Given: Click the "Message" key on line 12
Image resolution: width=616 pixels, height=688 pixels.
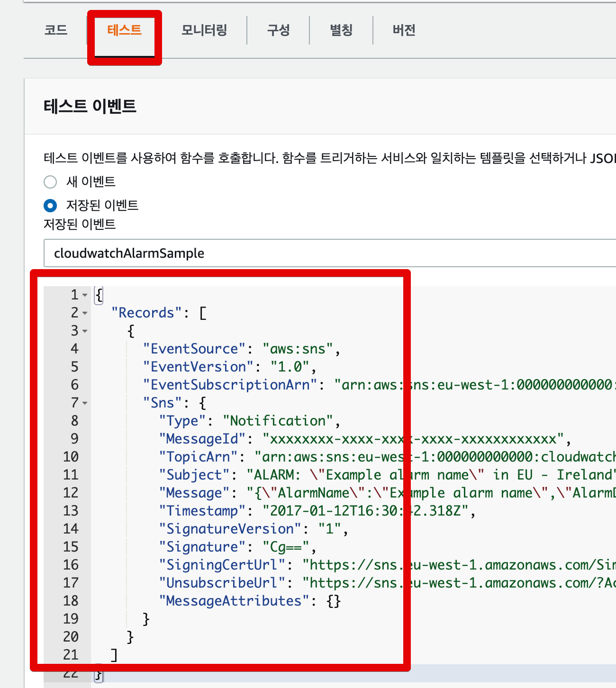Looking at the screenshot, I should (x=194, y=493).
